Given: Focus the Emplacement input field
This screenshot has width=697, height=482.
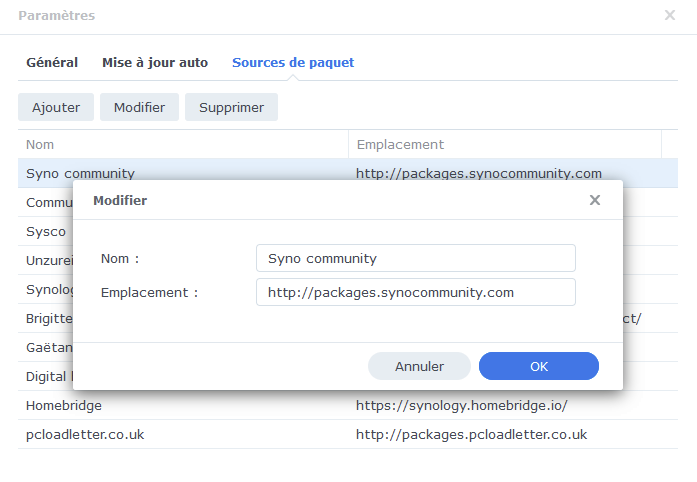Looking at the screenshot, I should (415, 292).
